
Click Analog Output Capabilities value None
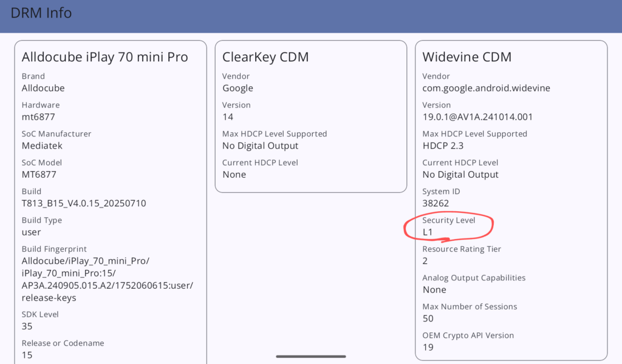(434, 290)
